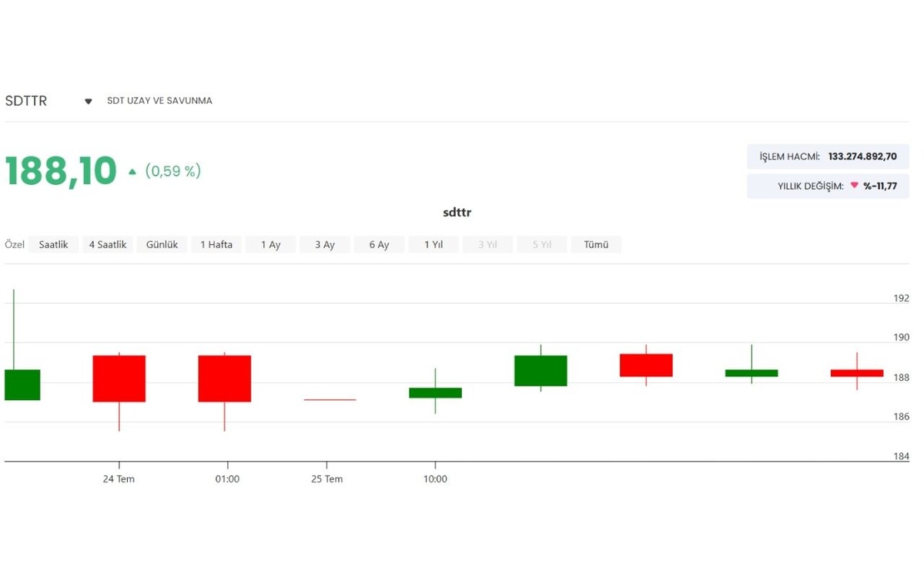Click the pink heart icon beside yearly change
This screenshot has width=924, height=578.
(x=854, y=185)
